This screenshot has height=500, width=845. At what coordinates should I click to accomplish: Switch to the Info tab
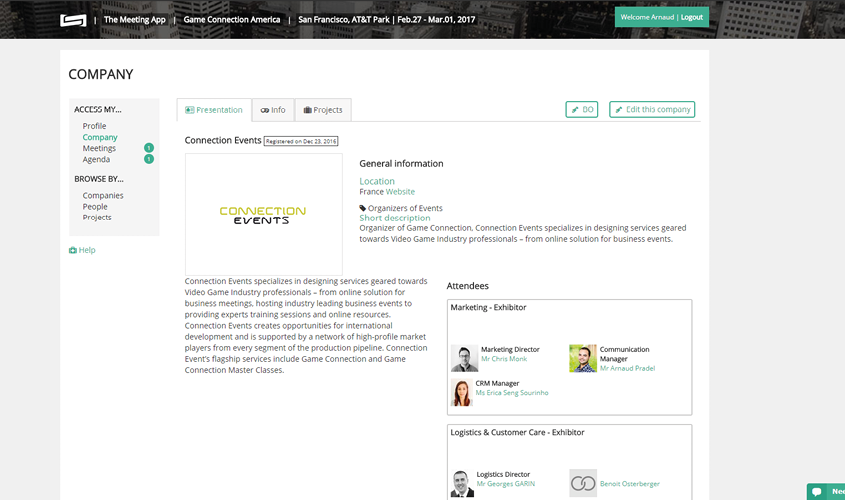click(273, 110)
